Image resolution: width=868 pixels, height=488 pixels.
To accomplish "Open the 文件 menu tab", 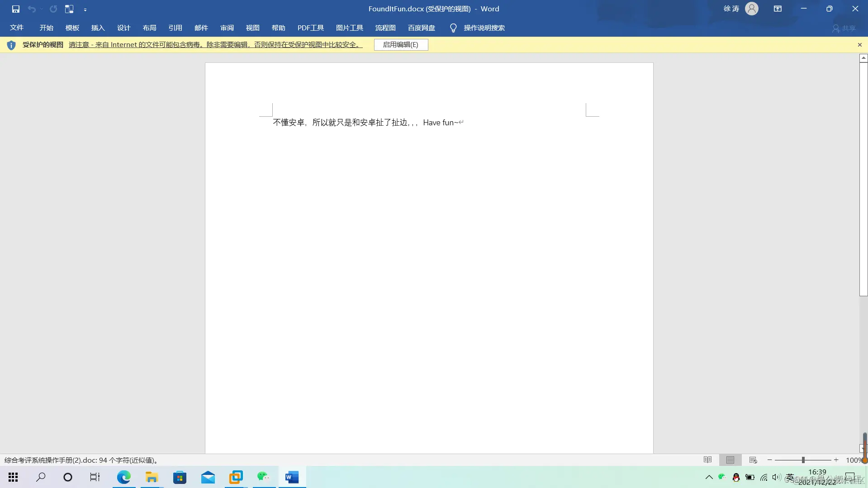I will (x=17, y=28).
